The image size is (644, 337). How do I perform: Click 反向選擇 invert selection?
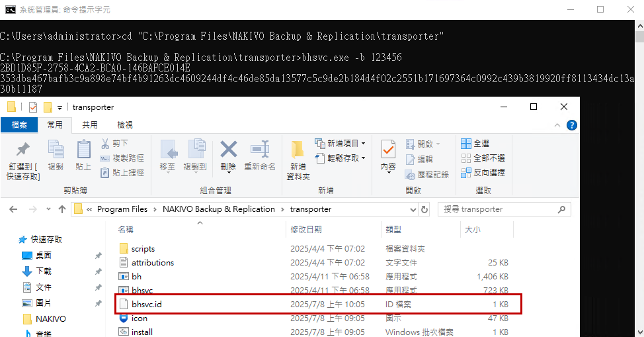[x=483, y=172]
